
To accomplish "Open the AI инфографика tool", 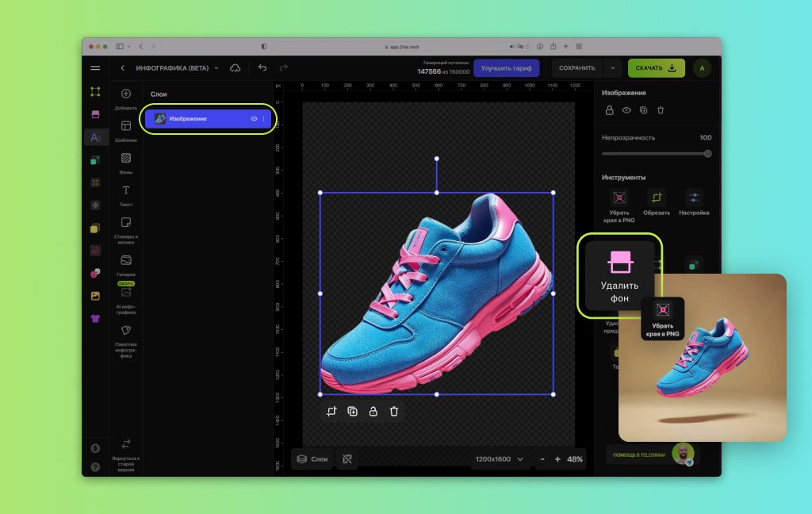I will (x=126, y=300).
